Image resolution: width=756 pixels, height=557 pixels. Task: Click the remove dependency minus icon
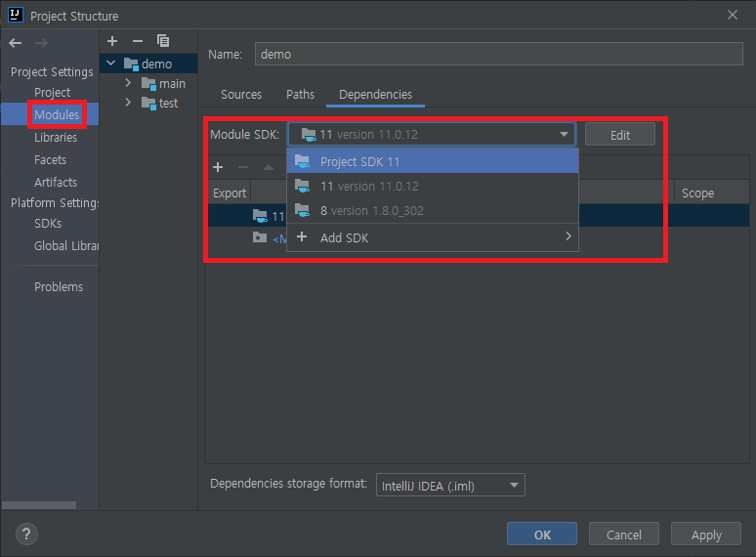point(243,167)
